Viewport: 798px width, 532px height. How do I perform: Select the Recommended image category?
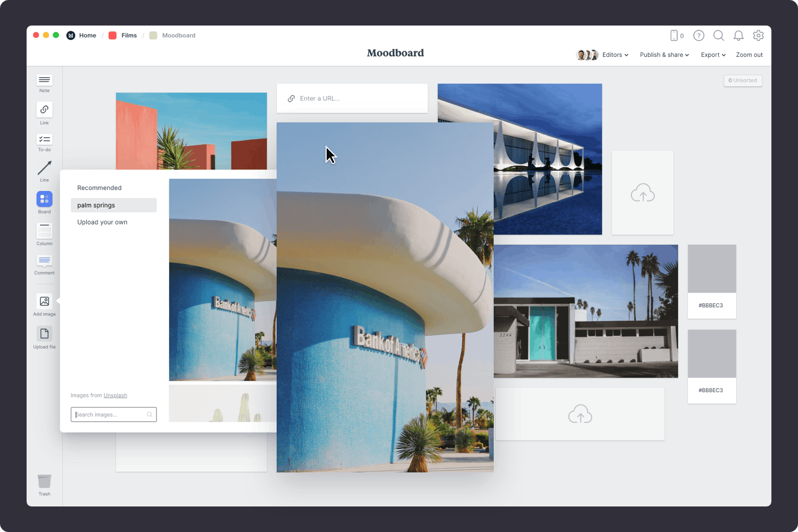coord(99,188)
